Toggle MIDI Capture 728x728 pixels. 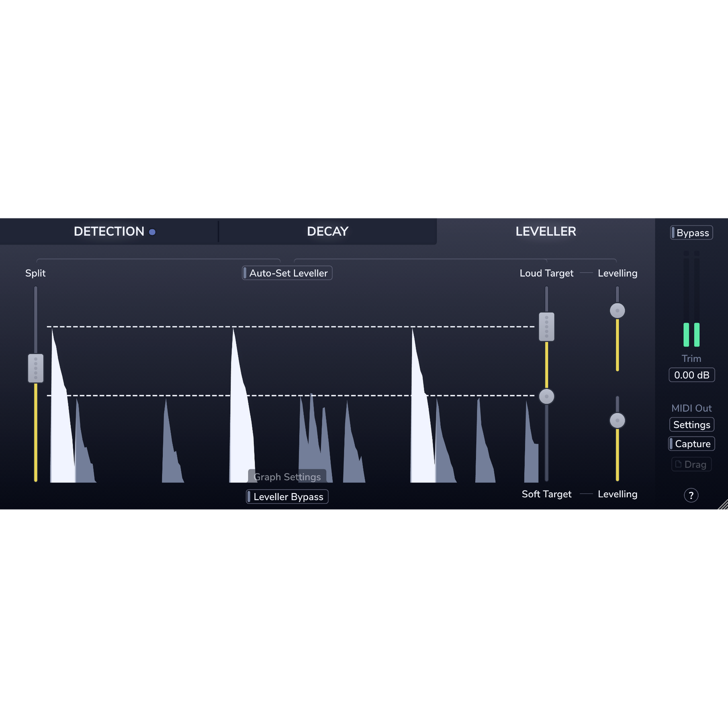click(x=691, y=444)
